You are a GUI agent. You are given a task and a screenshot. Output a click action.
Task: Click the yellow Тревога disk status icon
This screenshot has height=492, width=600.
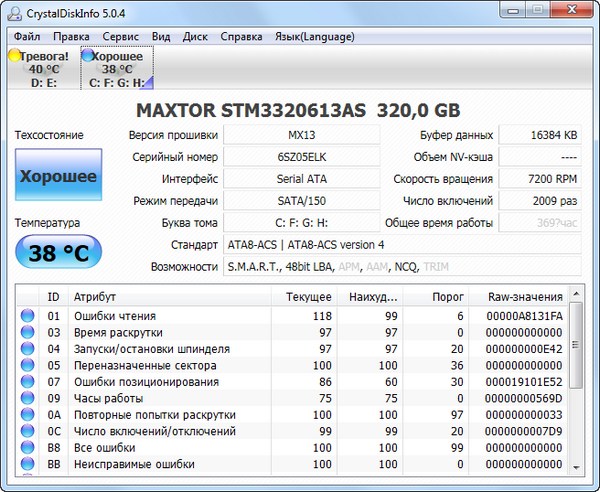click(x=15, y=57)
